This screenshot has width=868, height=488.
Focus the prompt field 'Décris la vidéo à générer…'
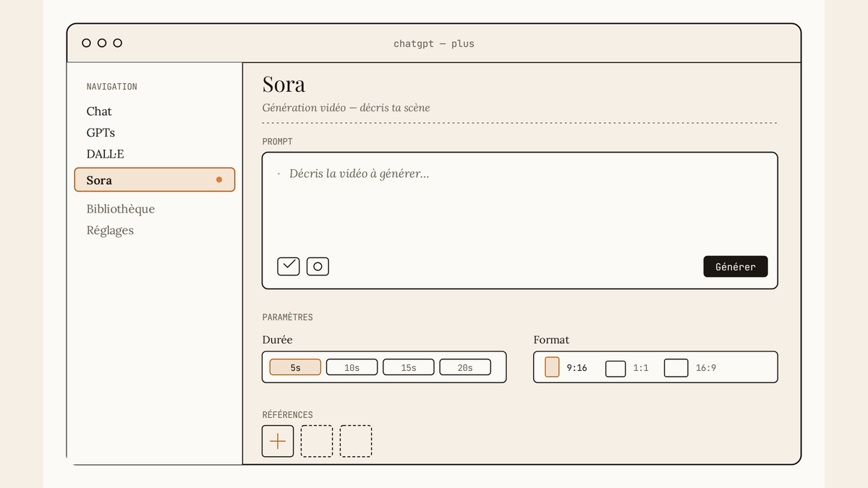coord(520,221)
